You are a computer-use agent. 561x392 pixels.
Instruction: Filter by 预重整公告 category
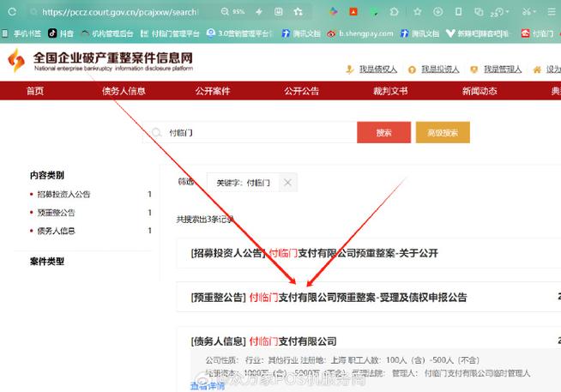point(56,213)
